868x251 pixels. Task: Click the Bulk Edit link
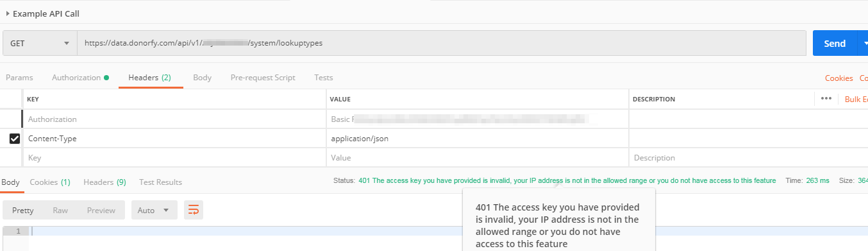point(856,99)
